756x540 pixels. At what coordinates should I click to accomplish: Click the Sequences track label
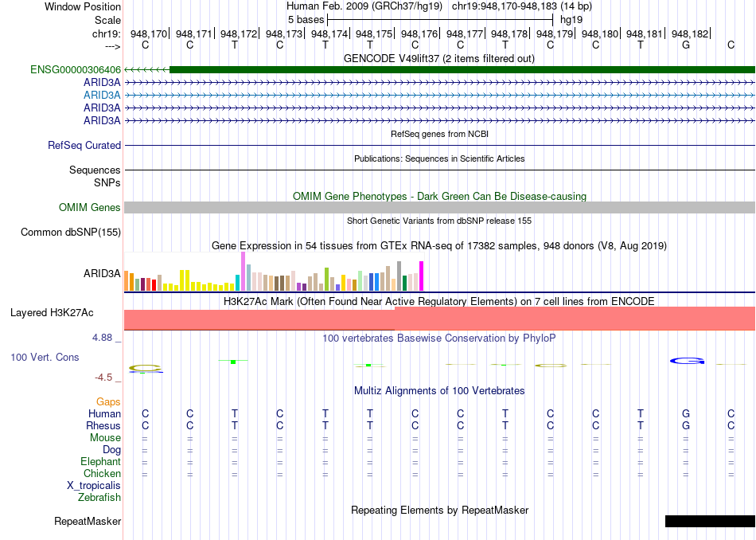point(95,170)
